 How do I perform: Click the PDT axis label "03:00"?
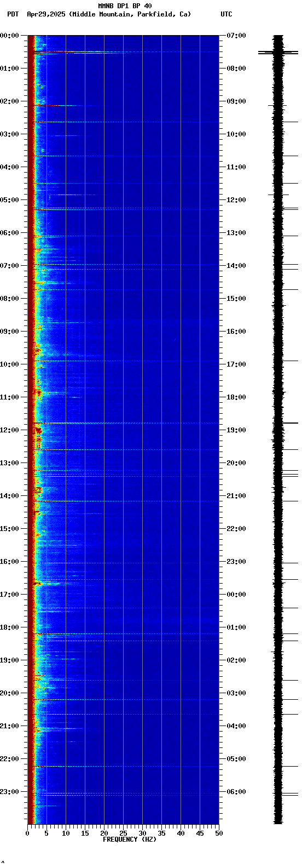(9, 134)
